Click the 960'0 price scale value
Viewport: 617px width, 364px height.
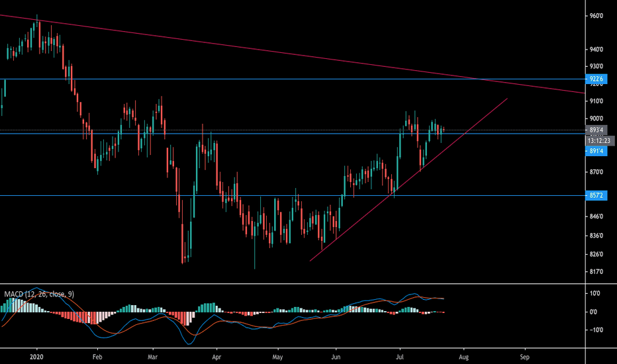[x=596, y=16]
